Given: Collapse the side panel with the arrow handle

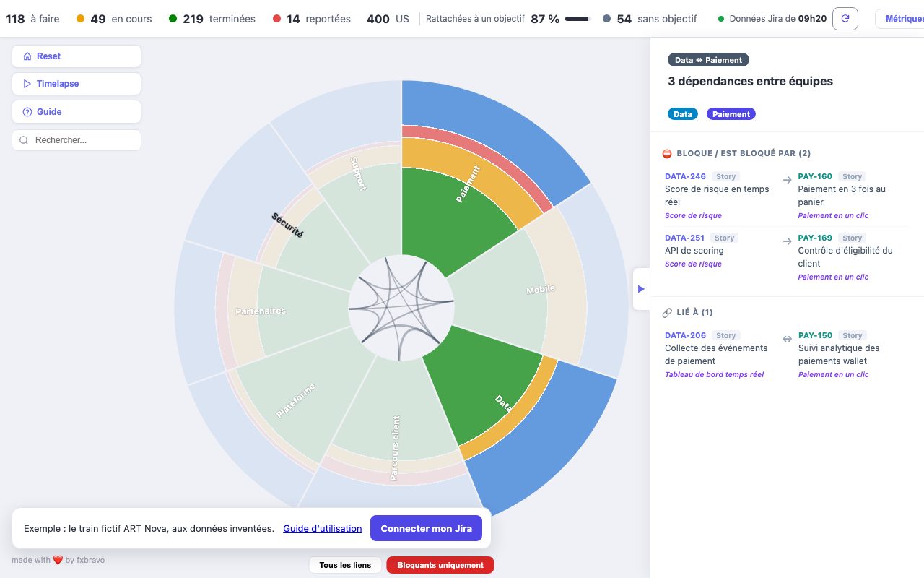Looking at the screenshot, I should click(641, 289).
